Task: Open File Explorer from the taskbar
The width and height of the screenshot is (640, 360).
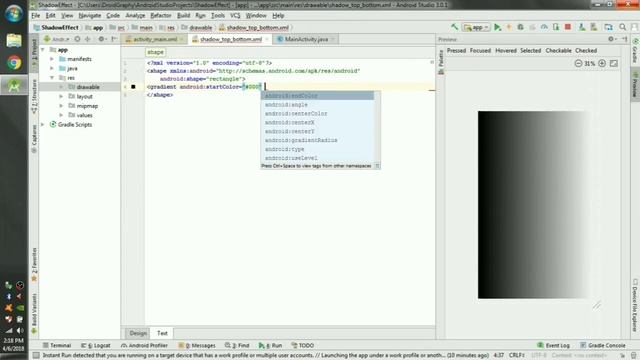Action: click(14, 40)
